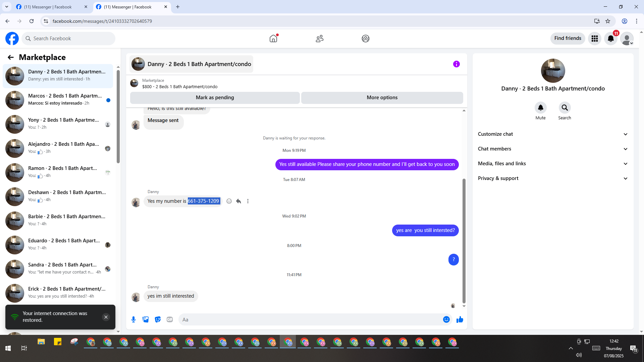This screenshot has width=644, height=362.
Task: Expand Media, files and links section
Action: (552, 164)
